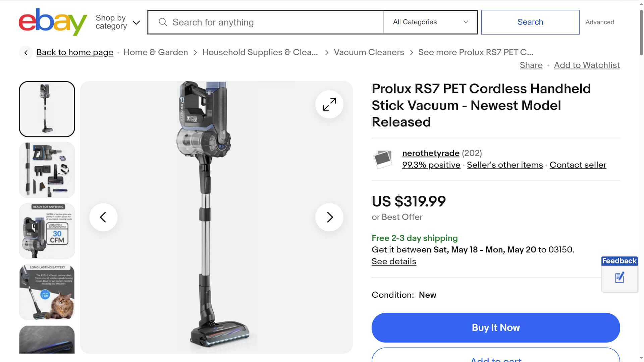644x362 pixels.
Task: Show the previous product image
Action: [103, 217]
